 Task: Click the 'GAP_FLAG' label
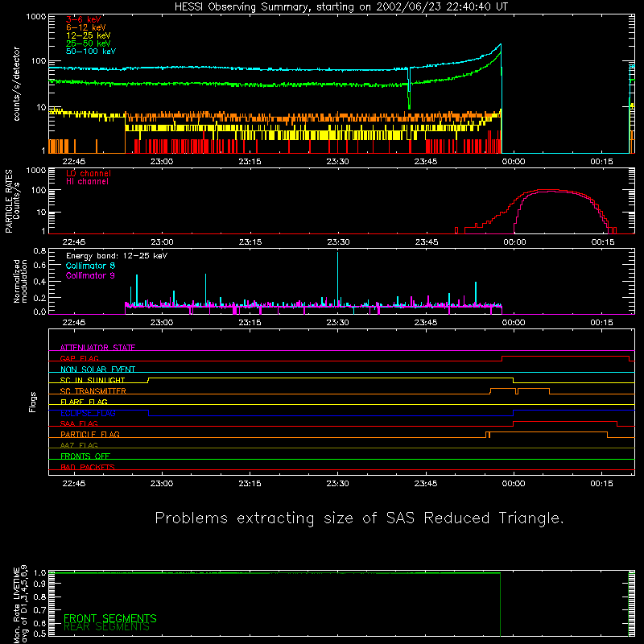tap(79, 358)
